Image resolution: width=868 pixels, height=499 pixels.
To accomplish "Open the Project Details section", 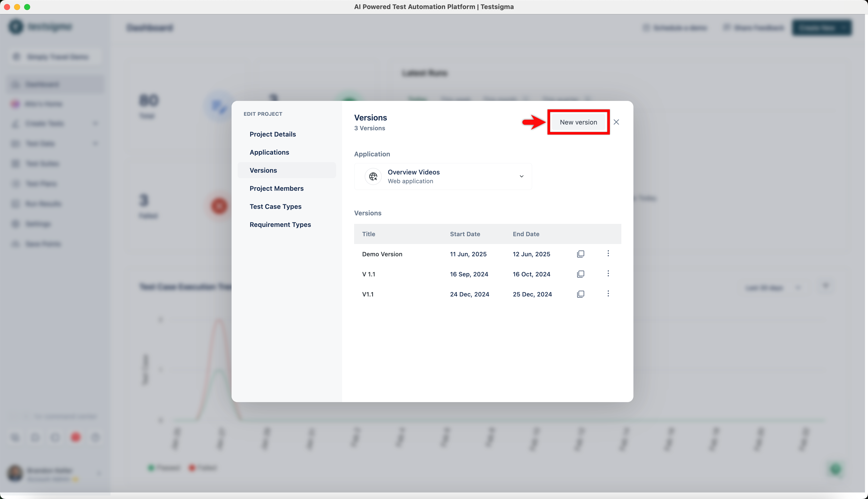I will click(273, 134).
